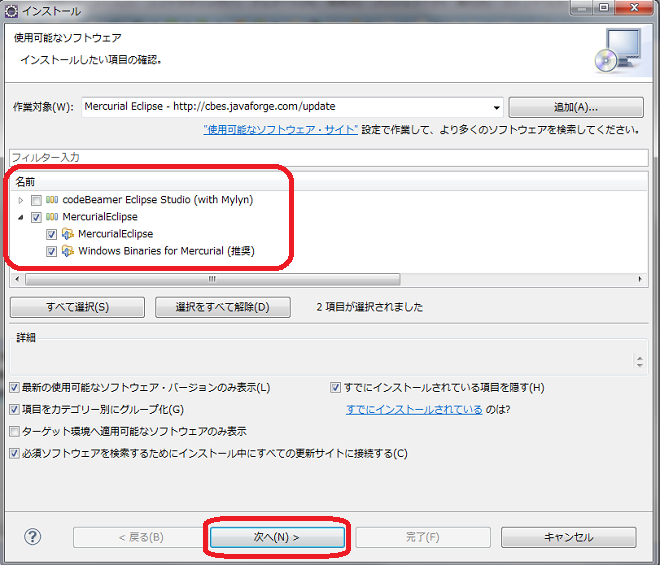This screenshot has width=660, height=565.
Task: Collapse the MercurialEclipse tree node
Action: pos(21,217)
